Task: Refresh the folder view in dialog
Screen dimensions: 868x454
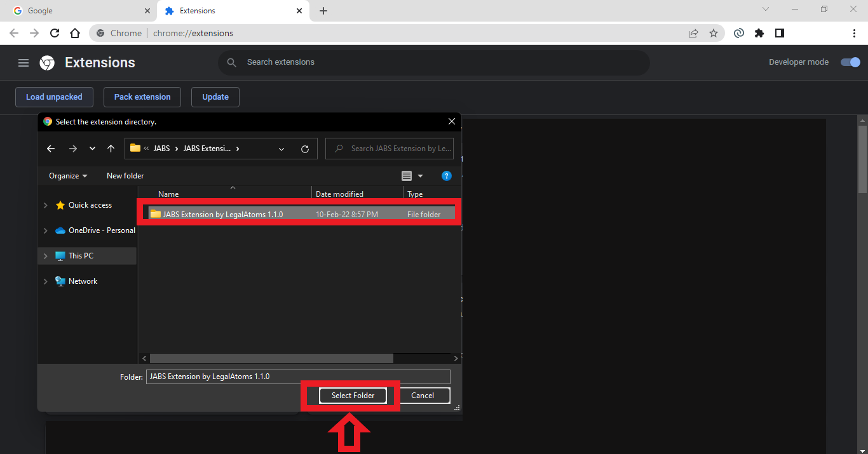Action: click(x=304, y=148)
